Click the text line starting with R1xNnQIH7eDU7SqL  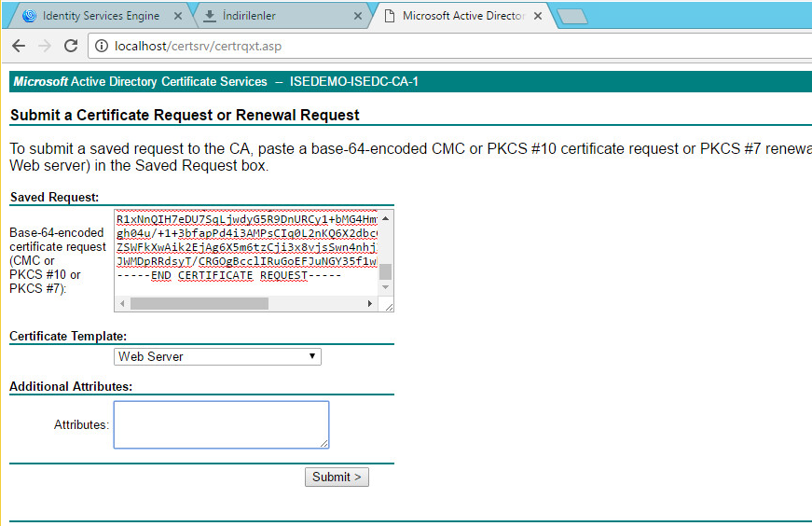click(x=247, y=219)
